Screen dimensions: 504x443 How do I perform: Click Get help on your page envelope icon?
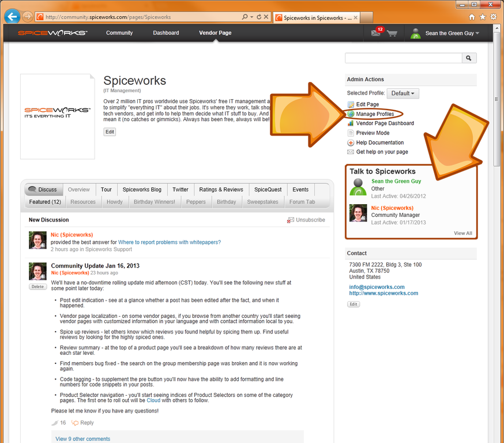click(x=350, y=152)
